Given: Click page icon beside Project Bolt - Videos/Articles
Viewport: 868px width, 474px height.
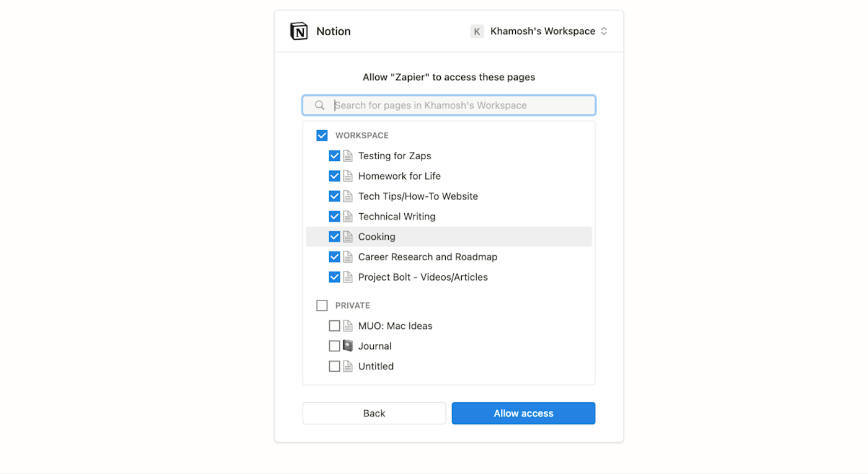Looking at the screenshot, I should click(348, 277).
